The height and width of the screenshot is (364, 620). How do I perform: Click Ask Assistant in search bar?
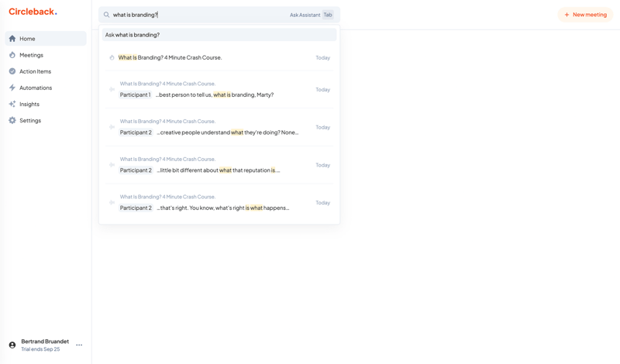pos(305,15)
